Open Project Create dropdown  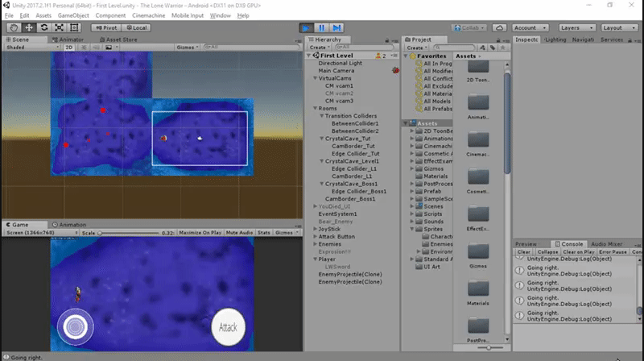[x=417, y=48]
